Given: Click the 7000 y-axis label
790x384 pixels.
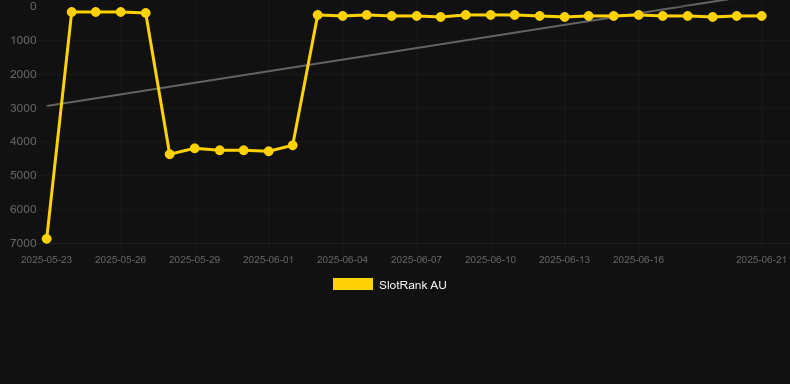Looking at the screenshot, I should pos(23,243).
